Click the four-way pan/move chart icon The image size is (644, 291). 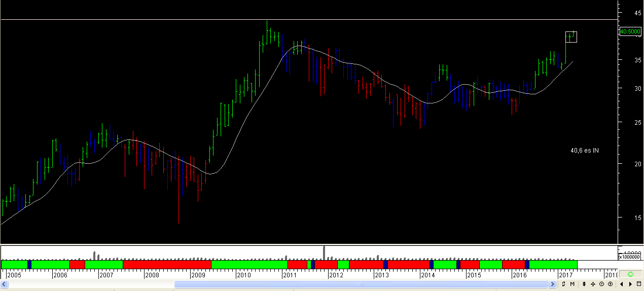pyautogui.click(x=593, y=284)
